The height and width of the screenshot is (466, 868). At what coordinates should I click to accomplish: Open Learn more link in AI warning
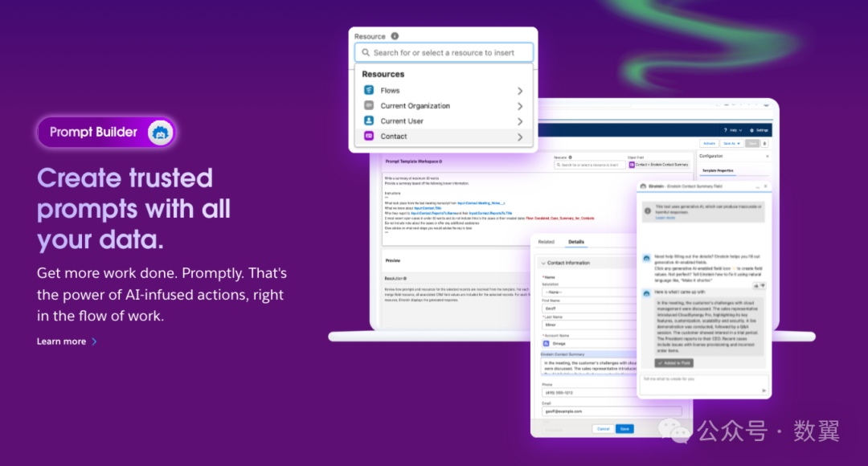(x=665, y=218)
